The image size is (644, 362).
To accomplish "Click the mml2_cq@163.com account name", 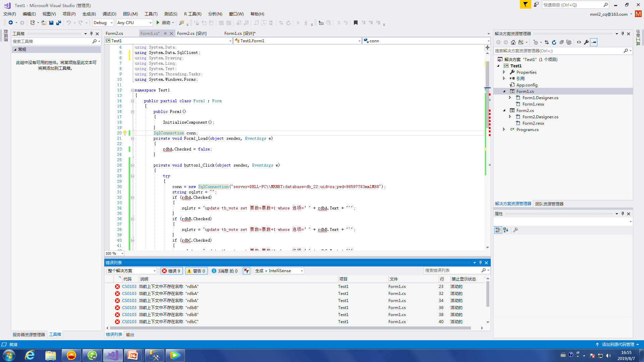I will tap(609, 14).
